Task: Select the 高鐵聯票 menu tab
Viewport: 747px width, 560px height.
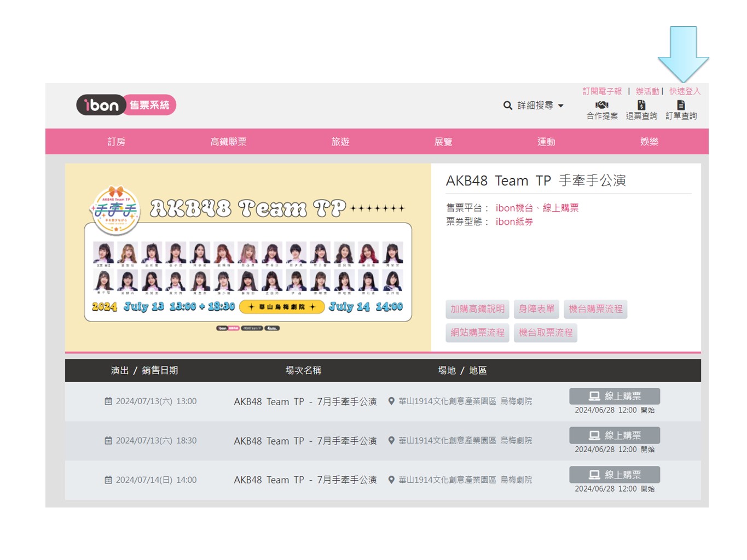Action: point(228,142)
